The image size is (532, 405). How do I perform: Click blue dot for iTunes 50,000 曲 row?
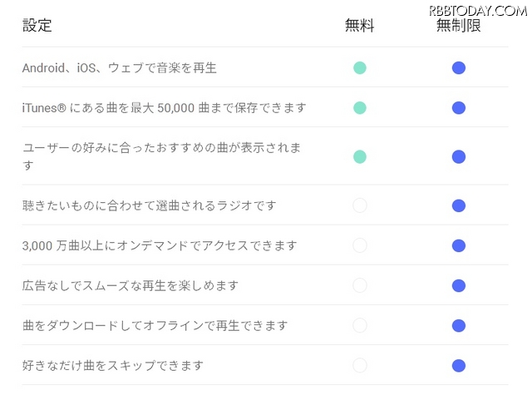pyautogui.click(x=458, y=108)
